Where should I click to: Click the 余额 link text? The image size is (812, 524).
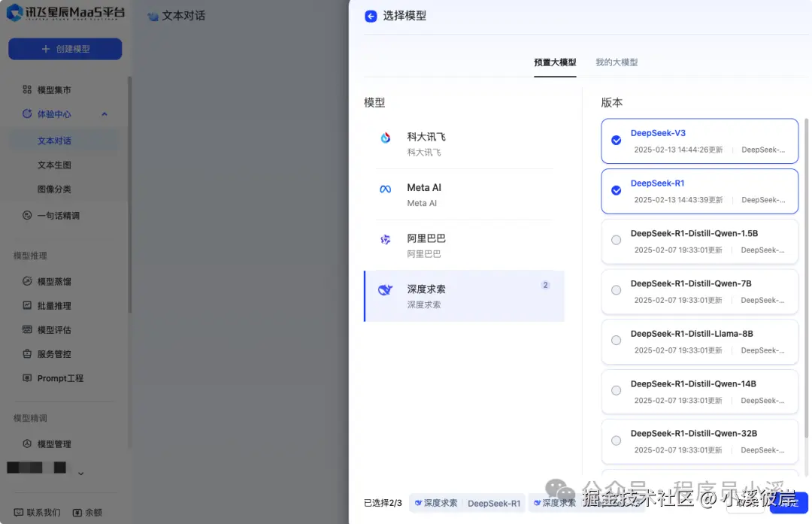click(94, 513)
